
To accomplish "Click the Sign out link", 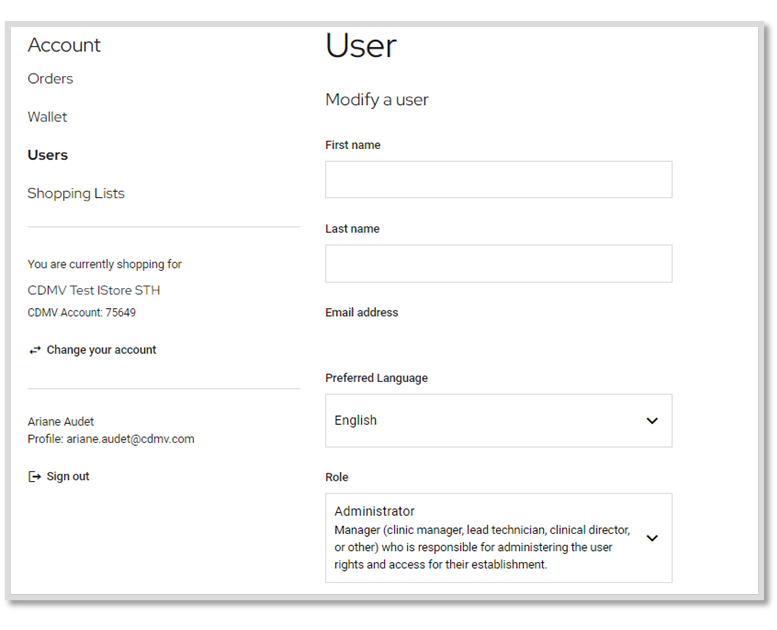I will click(x=68, y=476).
